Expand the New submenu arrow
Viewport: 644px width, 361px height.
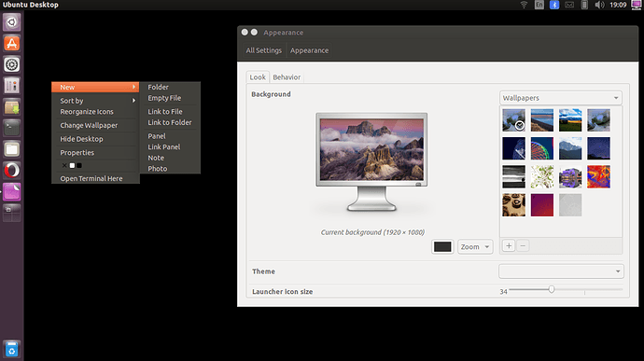pos(133,87)
